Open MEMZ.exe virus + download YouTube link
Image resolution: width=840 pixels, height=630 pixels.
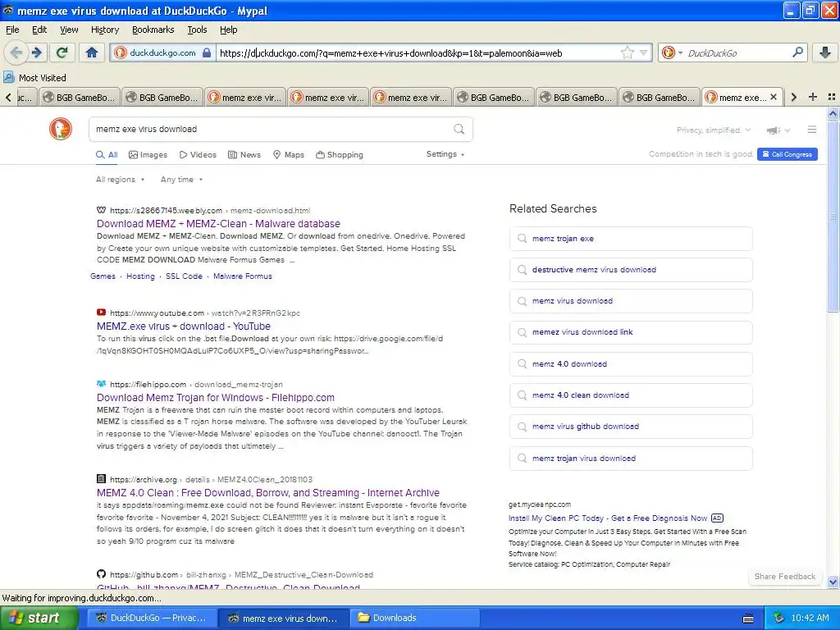(184, 326)
